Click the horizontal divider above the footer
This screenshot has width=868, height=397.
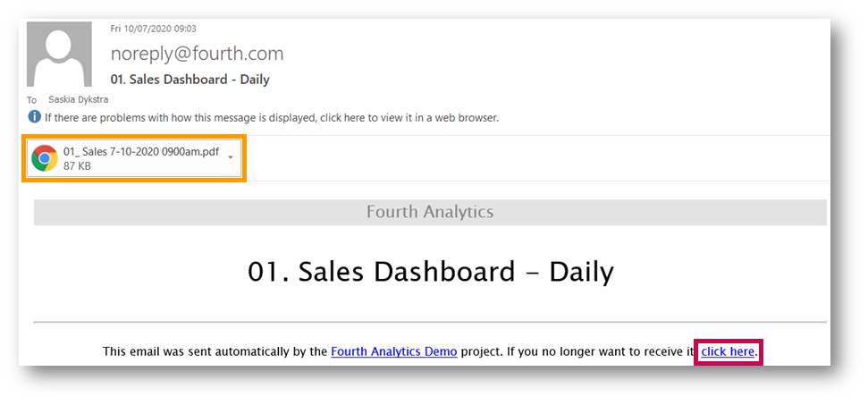pyautogui.click(x=430, y=322)
